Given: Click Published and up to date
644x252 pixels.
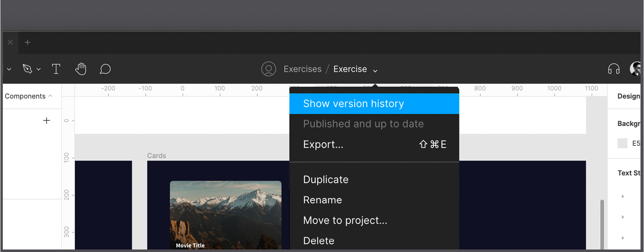Looking at the screenshot, I should coord(374,124).
